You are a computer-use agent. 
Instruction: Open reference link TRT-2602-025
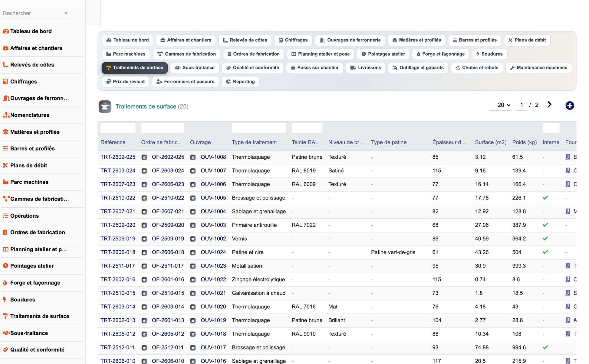pyautogui.click(x=118, y=157)
